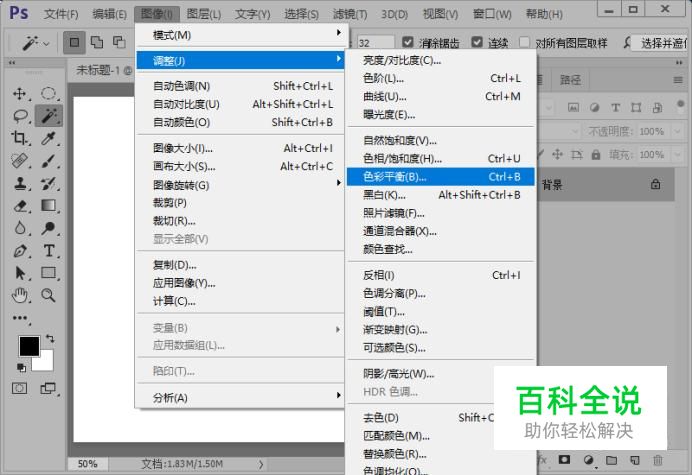This screenshot has height=475, width=692.
Task: Toggle the 消除锯齿 anti-alias checkbox
Action: (x=408, y=42)
